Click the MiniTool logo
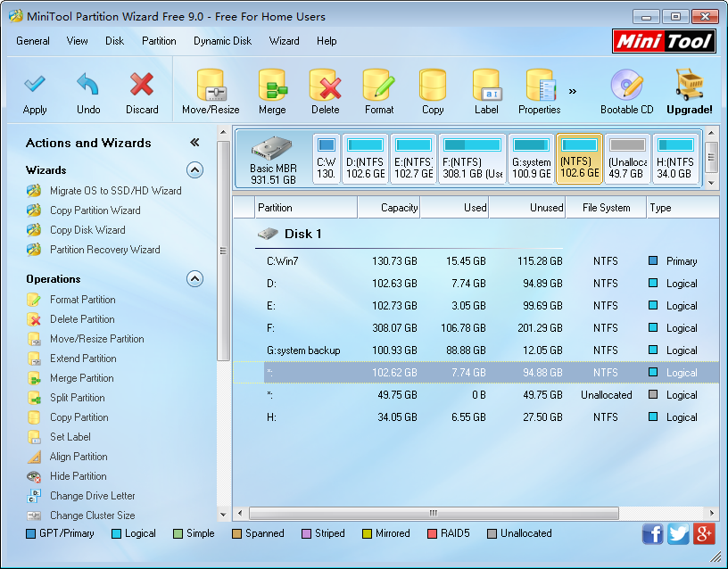728x569 pixels. [x=664, y=41]
